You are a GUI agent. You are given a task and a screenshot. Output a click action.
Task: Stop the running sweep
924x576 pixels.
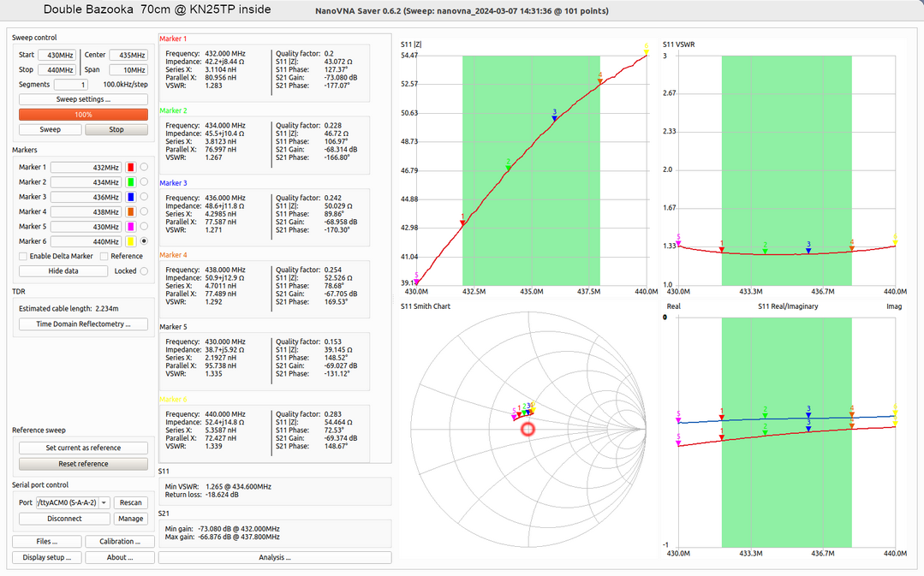tap(116, 129)
